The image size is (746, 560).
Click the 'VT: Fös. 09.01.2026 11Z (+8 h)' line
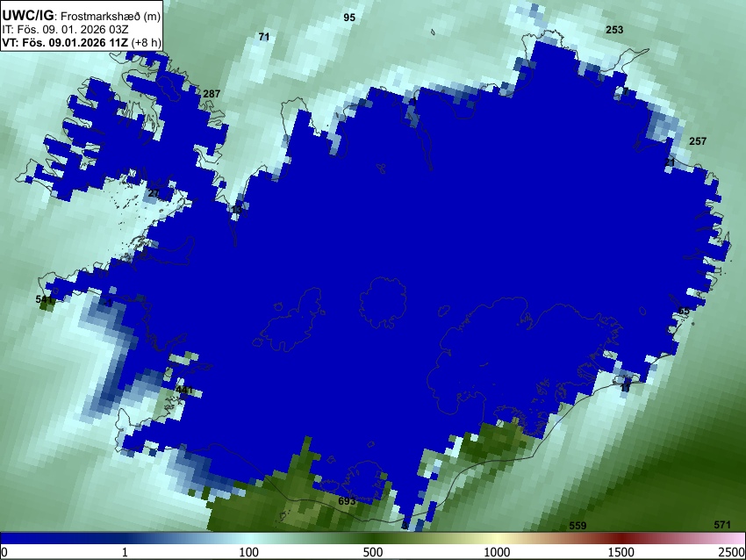coord(82,42)
